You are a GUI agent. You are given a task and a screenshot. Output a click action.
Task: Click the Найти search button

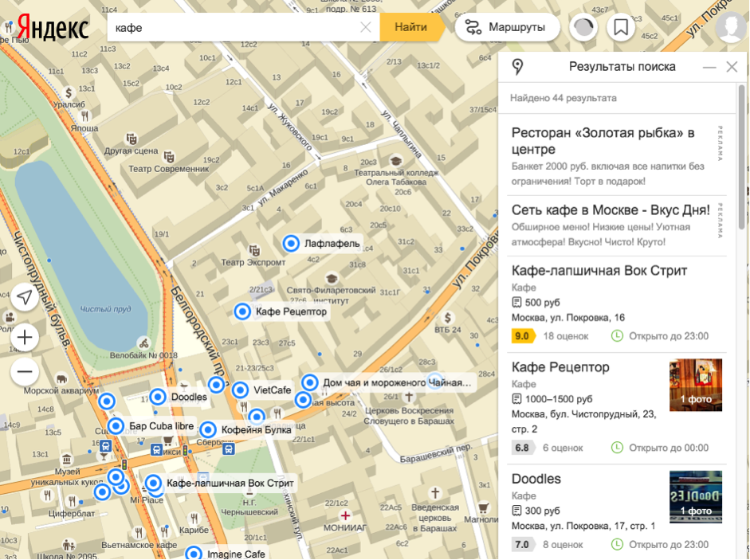pos(410,27)
